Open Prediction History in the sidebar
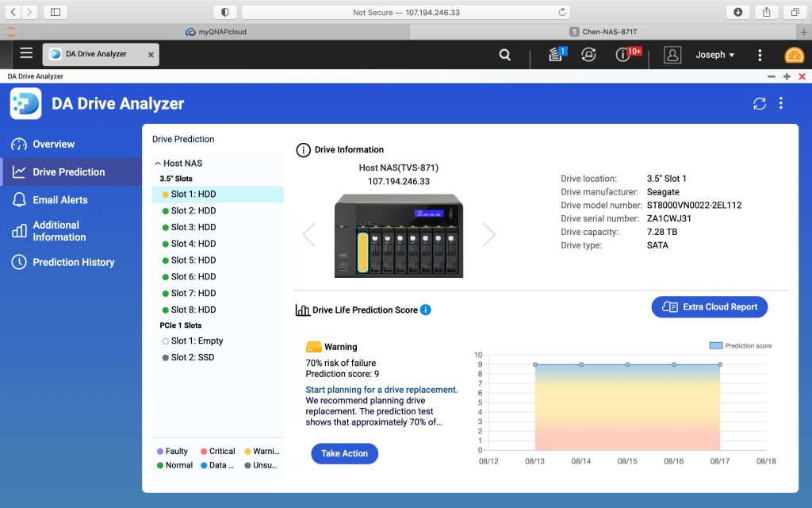 pos(71,262)
